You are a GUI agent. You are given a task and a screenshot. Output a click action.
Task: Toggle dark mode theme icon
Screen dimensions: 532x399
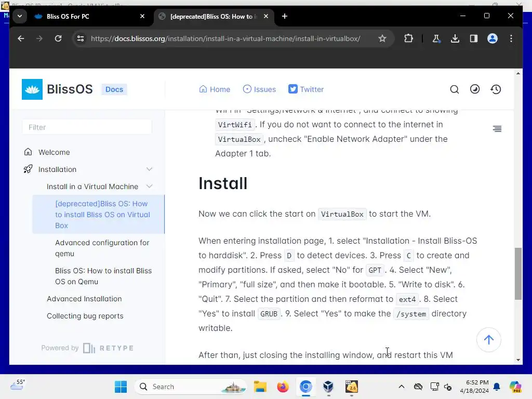(x=475, y=89)
